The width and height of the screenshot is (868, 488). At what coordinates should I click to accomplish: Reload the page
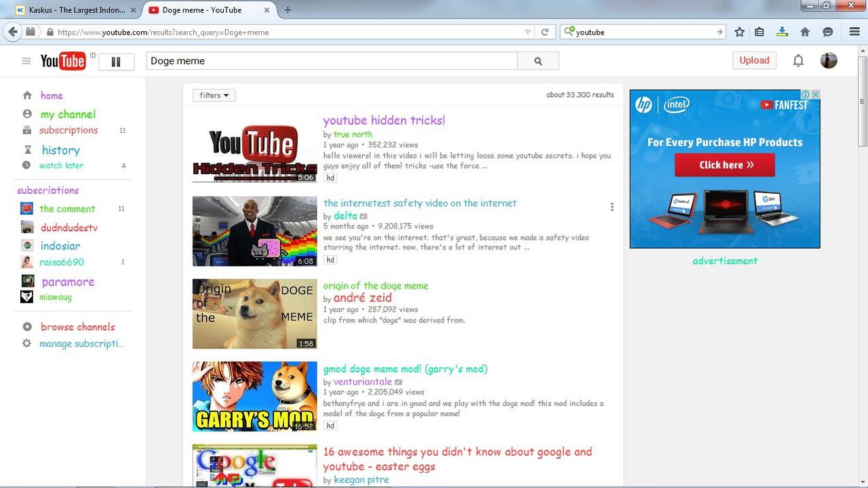click(x=545, y=32)
